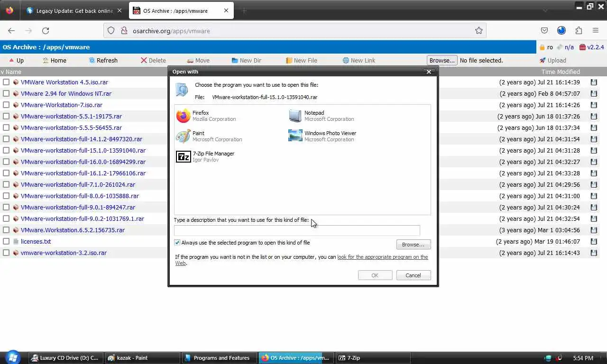The width and height of the screenshot is (607, 364).
Task: Click the browser back arrow
Action: (x=11, y=31)
